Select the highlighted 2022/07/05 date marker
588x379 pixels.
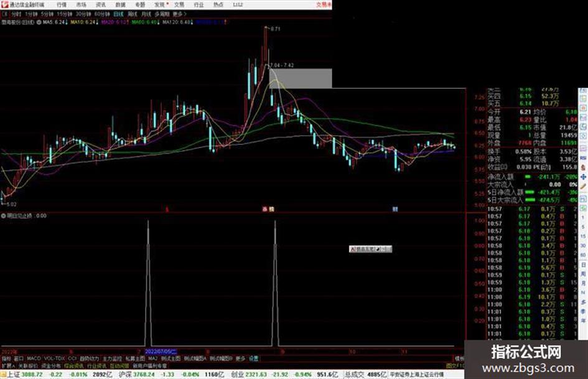[161, 352]
